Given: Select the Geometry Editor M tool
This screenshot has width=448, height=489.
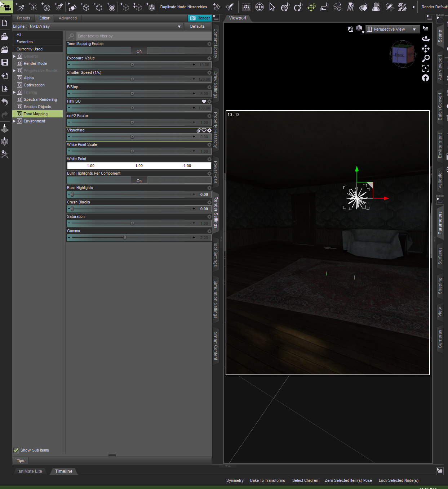Looking at the screenshot, I should pyautogui.click(x=350, y=7).
